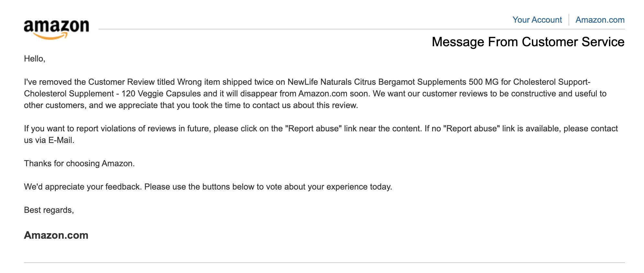This screenshot has width=644, height=273.
Task: Click the Message From Customer Service heading
Action: click(x=528, y=42)
